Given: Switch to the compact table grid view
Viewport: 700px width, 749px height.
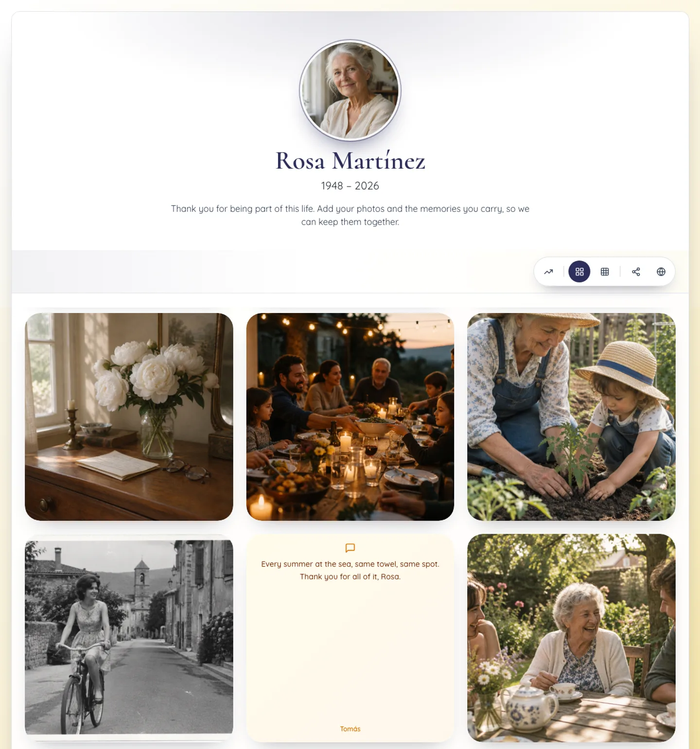Looking at the screenshot, I should (605, 272).
